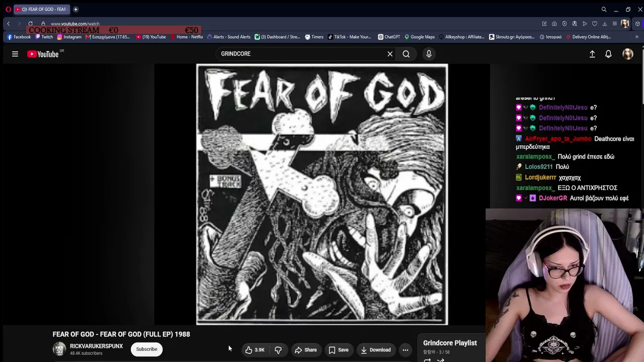This screenshot has width=644, height=362.
Task: Open the RICKVARUKERSPUNX channel name link
Action: pyautogui.click(x=96, y=346)
